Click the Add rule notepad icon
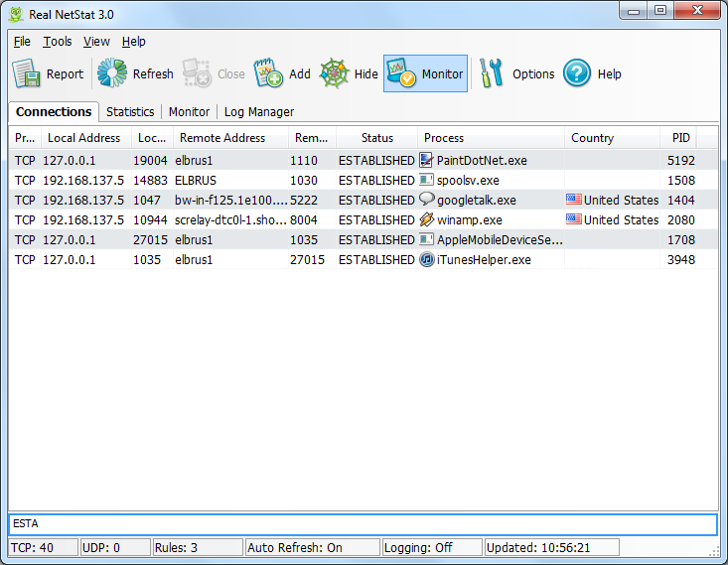The height and width of the screenshot is (565, 728). (x=268, y=72)
